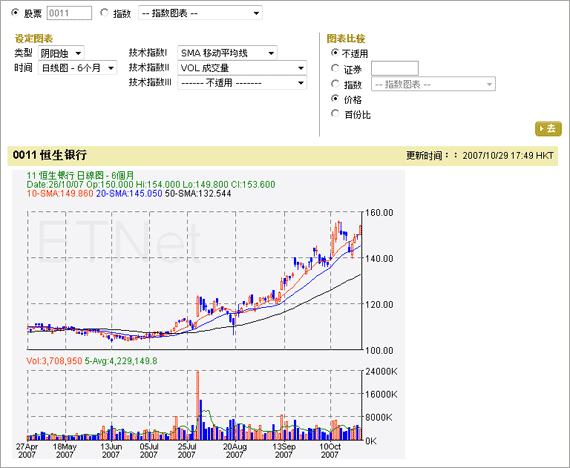Click the 10-SMA:149.860 legend value

60,193
